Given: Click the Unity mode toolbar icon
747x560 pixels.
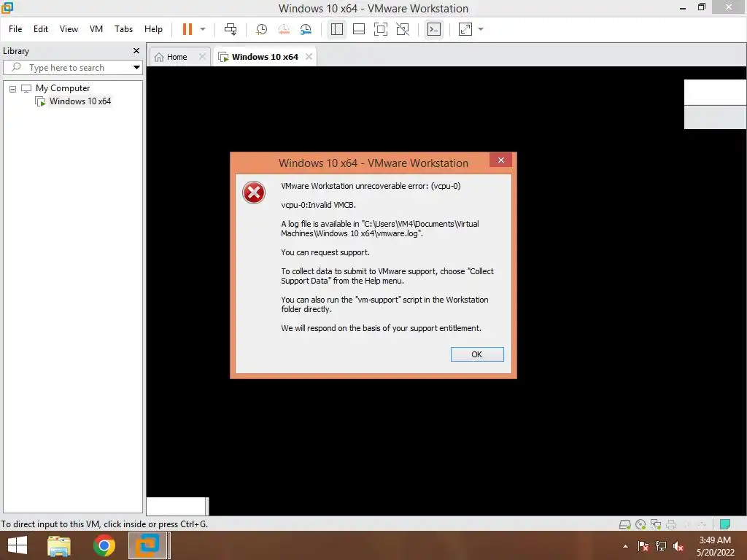Looking at the screenshot, I should 403,29.
